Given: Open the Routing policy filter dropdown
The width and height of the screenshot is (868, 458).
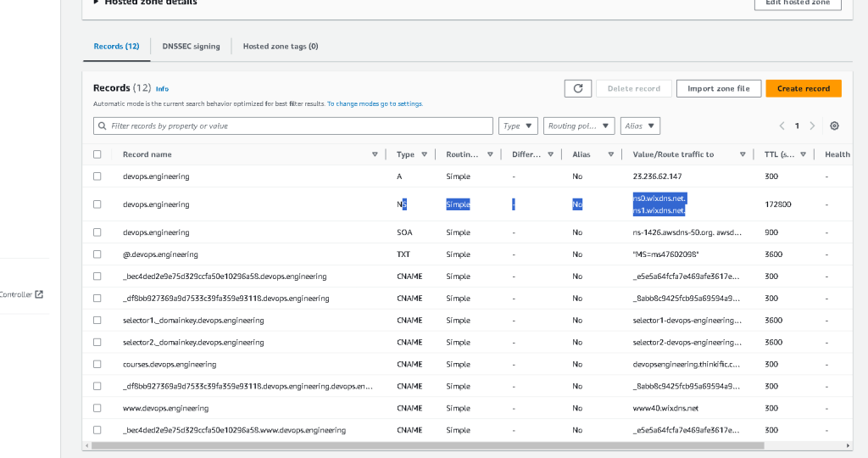Looking at the screenshot, I should pyautogui.click(x=578, y=126).
